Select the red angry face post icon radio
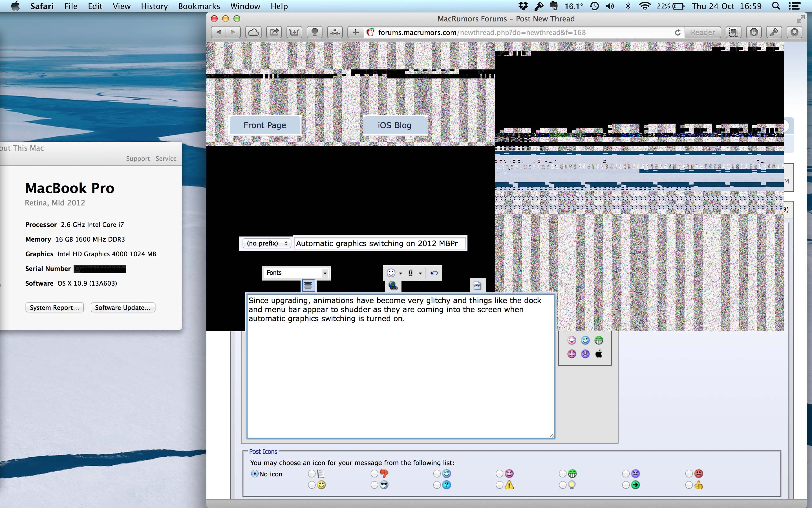This screenshot has height=508, width=812. [x=689, y=473]
